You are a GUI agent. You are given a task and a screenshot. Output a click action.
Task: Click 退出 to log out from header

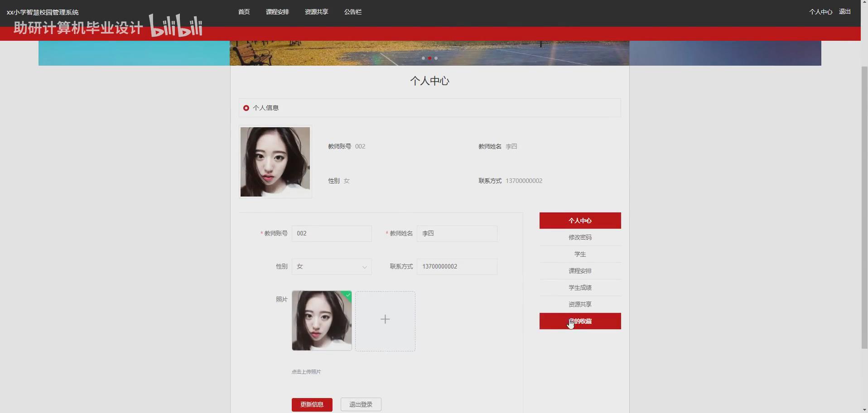click(x=844, y=12)
